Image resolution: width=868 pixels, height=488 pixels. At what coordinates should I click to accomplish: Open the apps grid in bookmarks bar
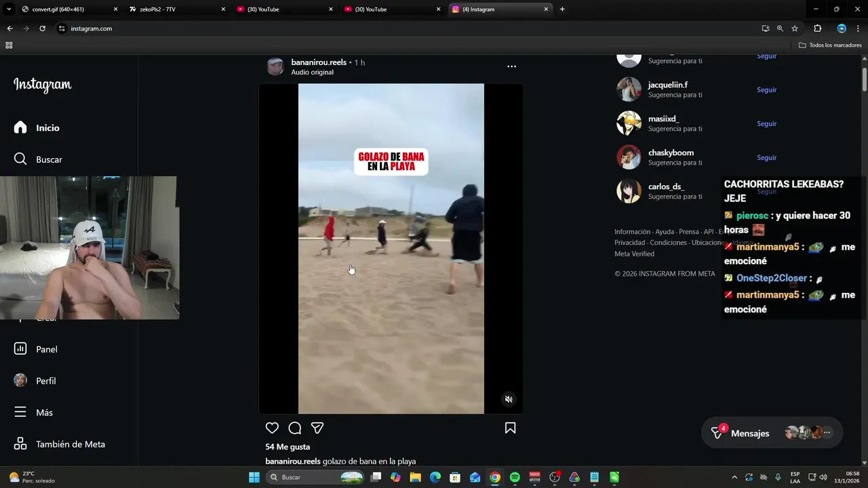(x=9, y=45)
